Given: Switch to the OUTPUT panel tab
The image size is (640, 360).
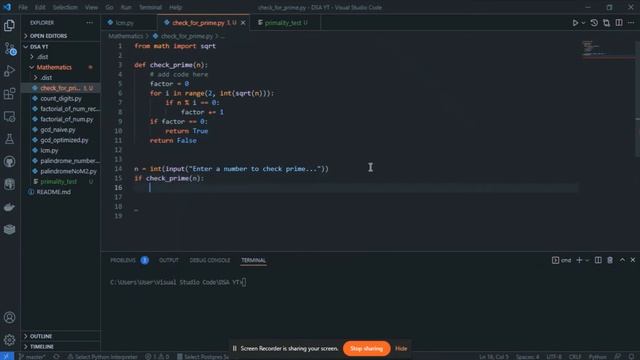Looking at the screenshot, I should pyautogui.click(x=169, y=260).
